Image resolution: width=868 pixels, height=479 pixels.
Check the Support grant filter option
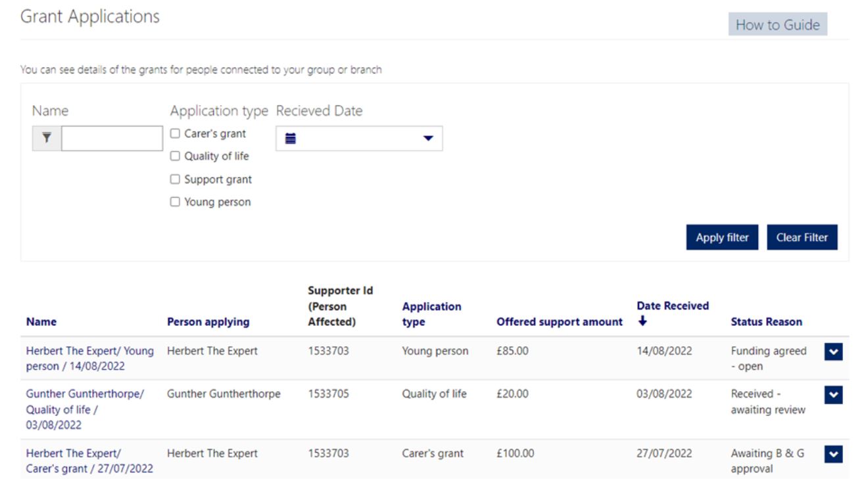[x=175, y=179]
